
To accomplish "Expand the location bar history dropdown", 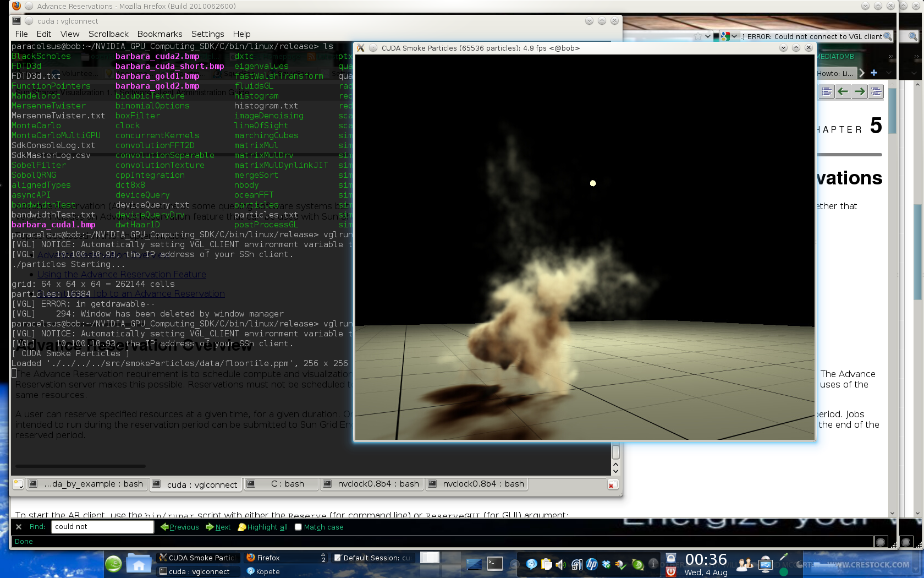I will pyautogui.click(x=708, y=36).
